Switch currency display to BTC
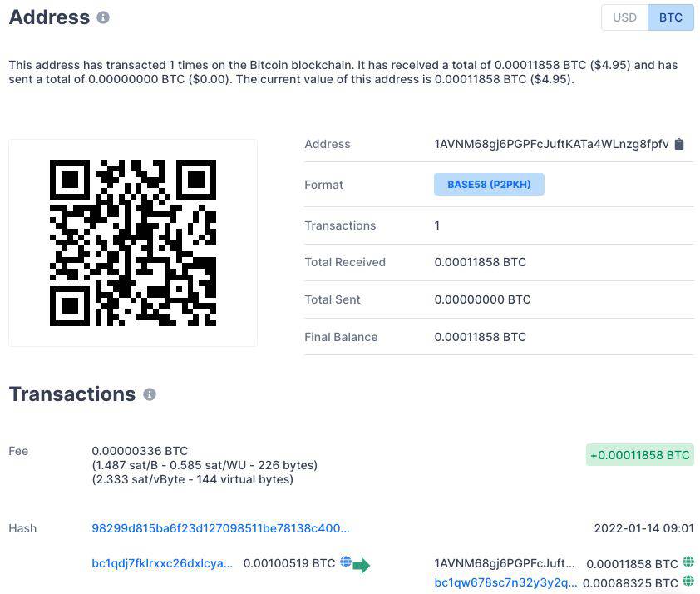This screenshot has height=594, width=700. click(670, 17)
